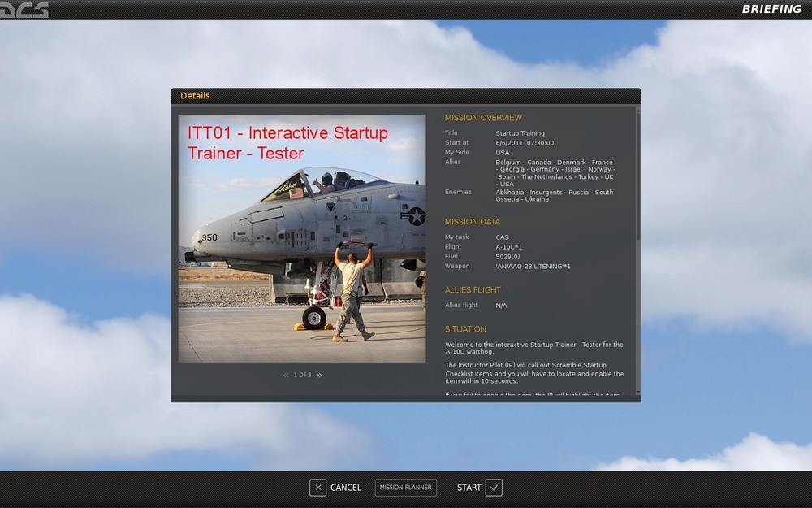The width and height of the screenshot is (812, 508).
Task: Click the 'Details' panel title
Action: tap(195, 96)
